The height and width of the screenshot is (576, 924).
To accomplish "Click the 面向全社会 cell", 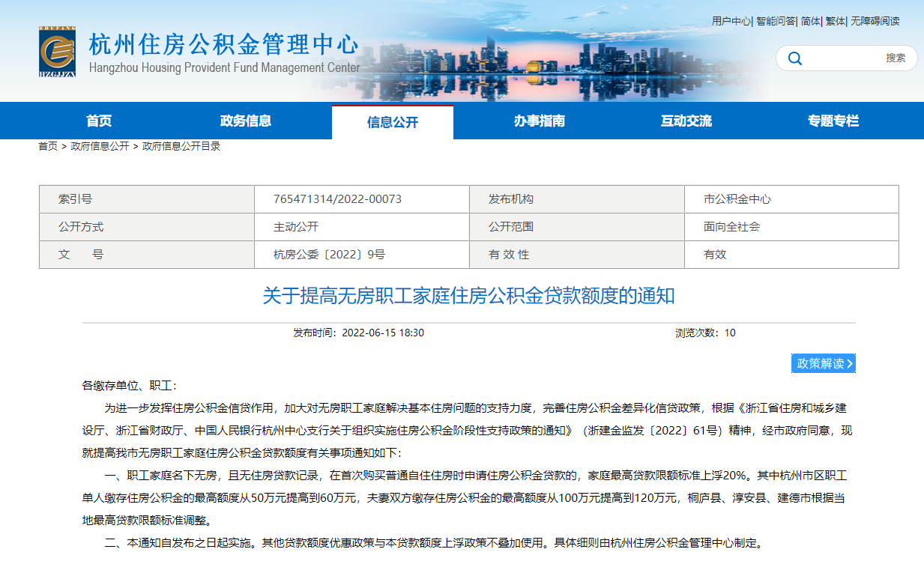I will click(791, 227).
